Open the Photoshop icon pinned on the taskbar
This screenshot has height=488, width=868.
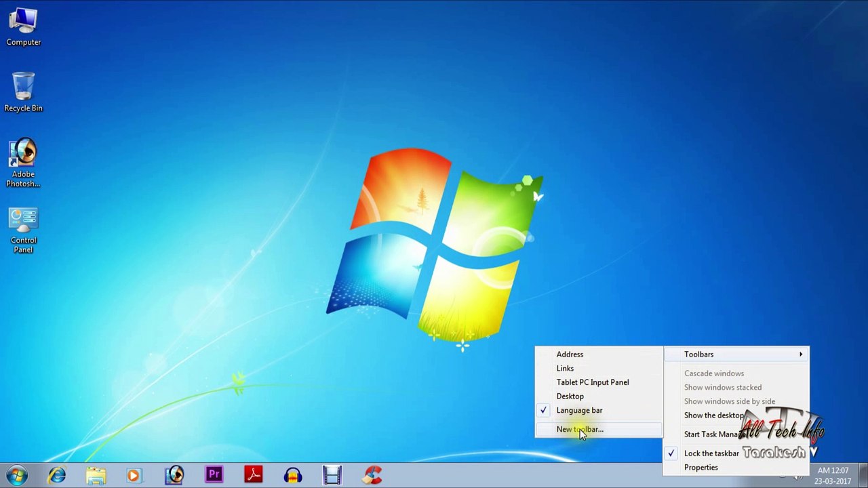174,475
